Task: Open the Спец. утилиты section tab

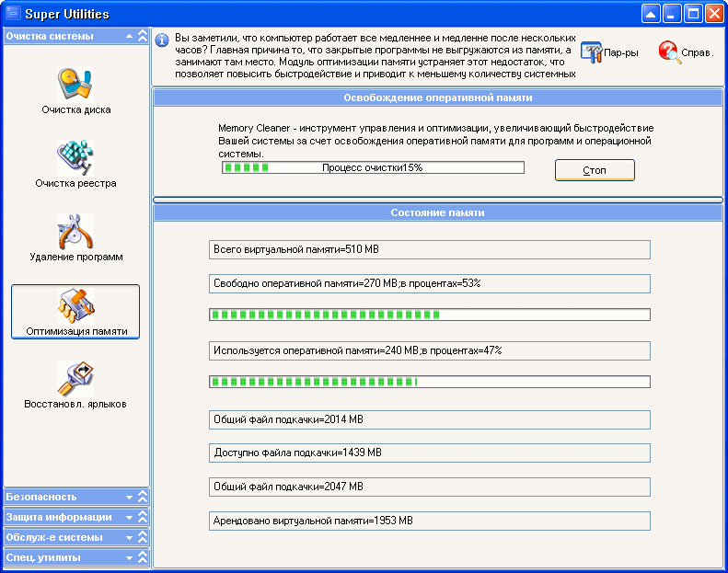Action: pyautogui.click(x=76, y=557)
